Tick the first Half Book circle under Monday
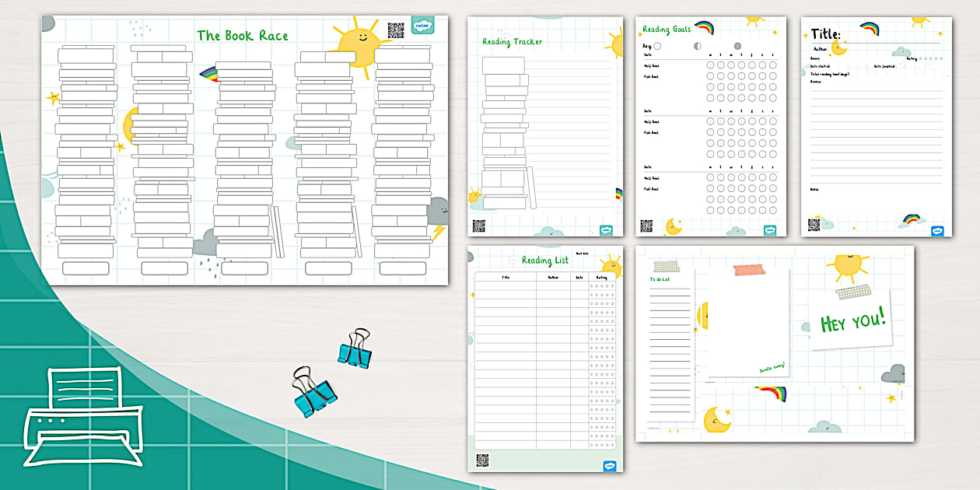Viewport: 980px width, 490px height. (709, 65)
